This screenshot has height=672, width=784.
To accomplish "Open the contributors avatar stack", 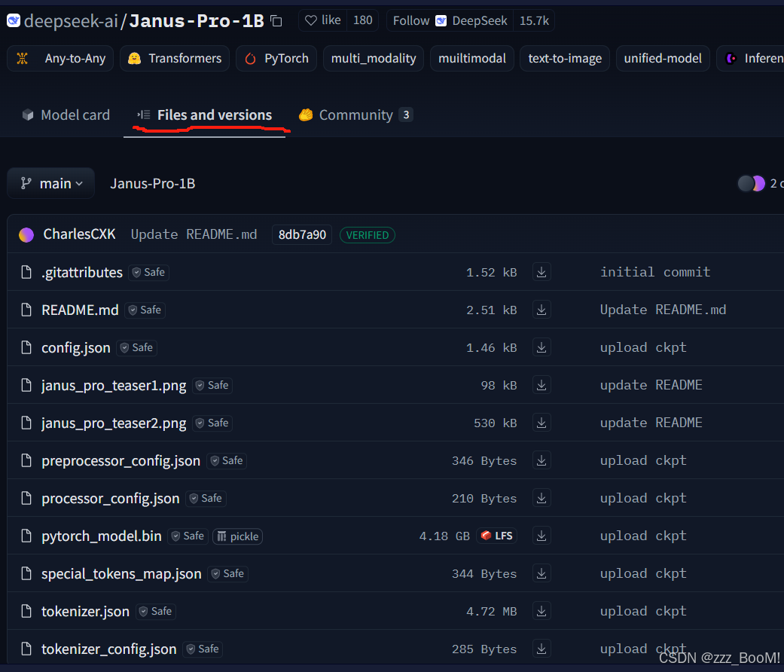I will pyautogui.click(x=751, y=184).
